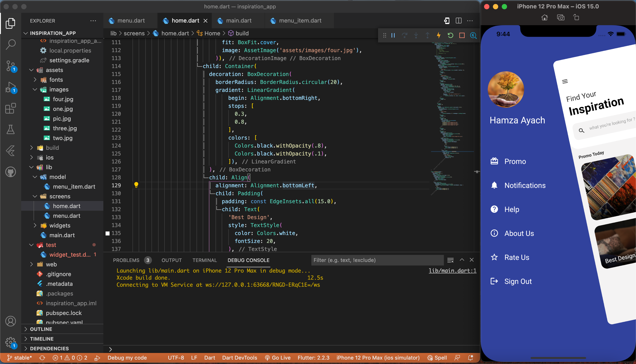Screen dimensions: 636x364
Task: Open the lib/main.dart:1 link
Action: [x=452, y=271]
